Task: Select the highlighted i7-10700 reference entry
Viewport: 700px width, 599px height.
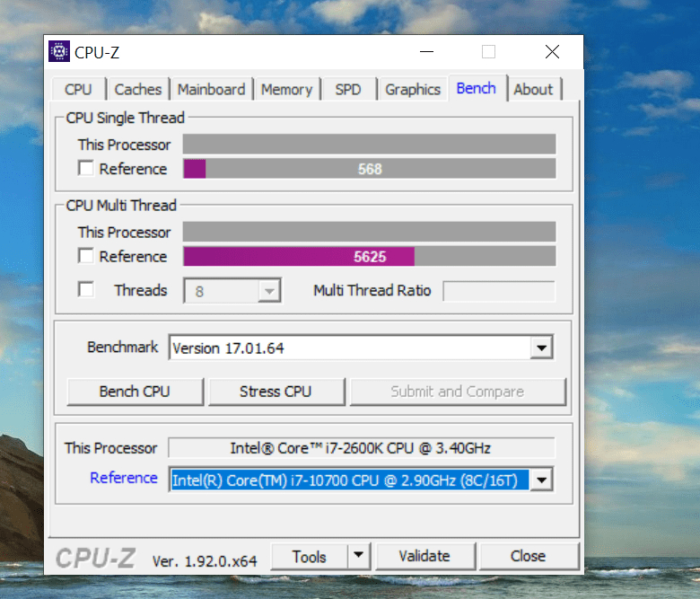Action: [x=350, y=480]
